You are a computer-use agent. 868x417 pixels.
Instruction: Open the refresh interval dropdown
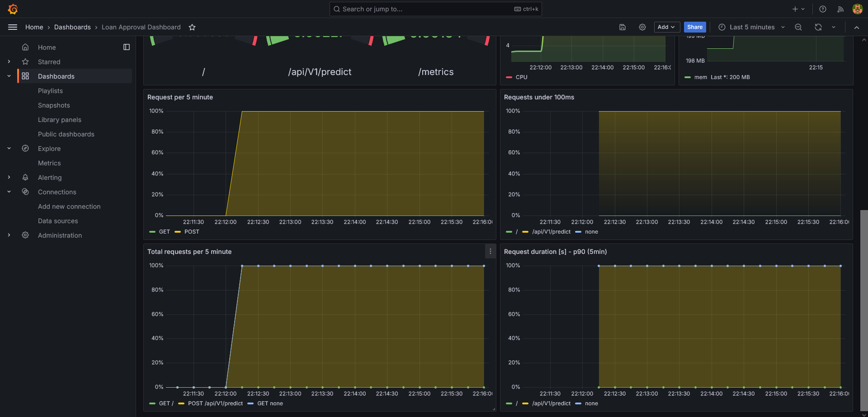click(834, 27)
